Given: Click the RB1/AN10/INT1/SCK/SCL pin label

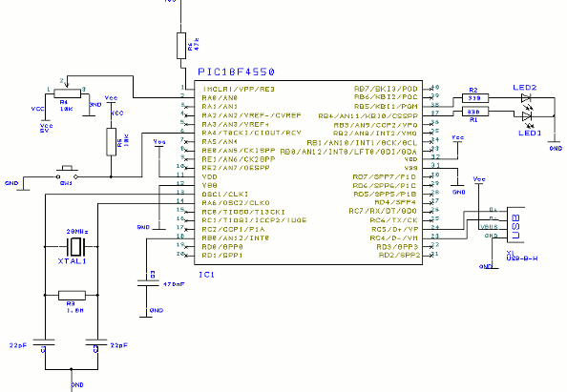Looking at the screenshot, I should point(362,143).
